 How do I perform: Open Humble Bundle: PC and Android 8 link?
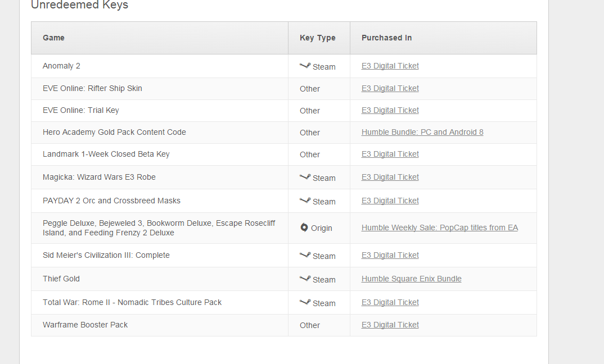[422, 132]
